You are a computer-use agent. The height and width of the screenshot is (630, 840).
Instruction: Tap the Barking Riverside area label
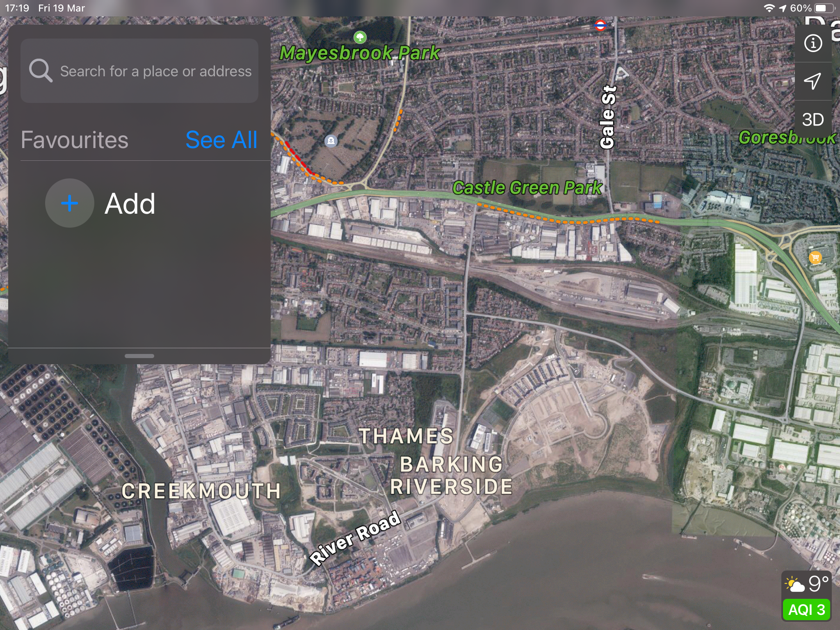451,476
